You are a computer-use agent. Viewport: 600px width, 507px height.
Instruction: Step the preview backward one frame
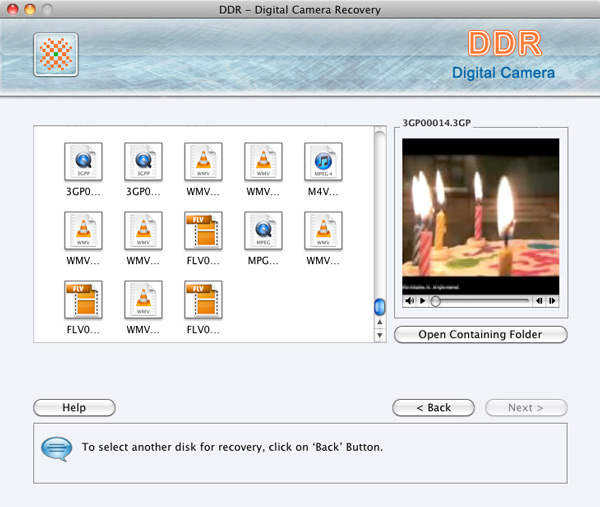click(539, 301)
